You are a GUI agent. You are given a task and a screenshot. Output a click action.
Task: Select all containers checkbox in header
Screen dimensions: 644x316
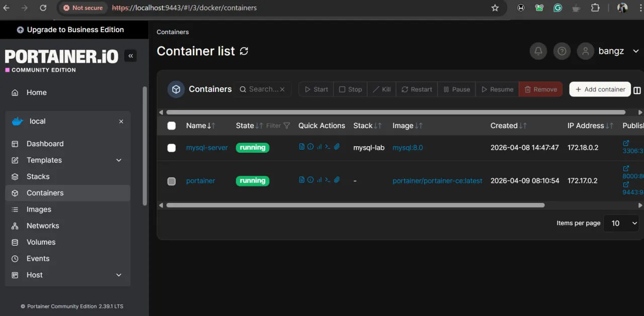(172, 126)
